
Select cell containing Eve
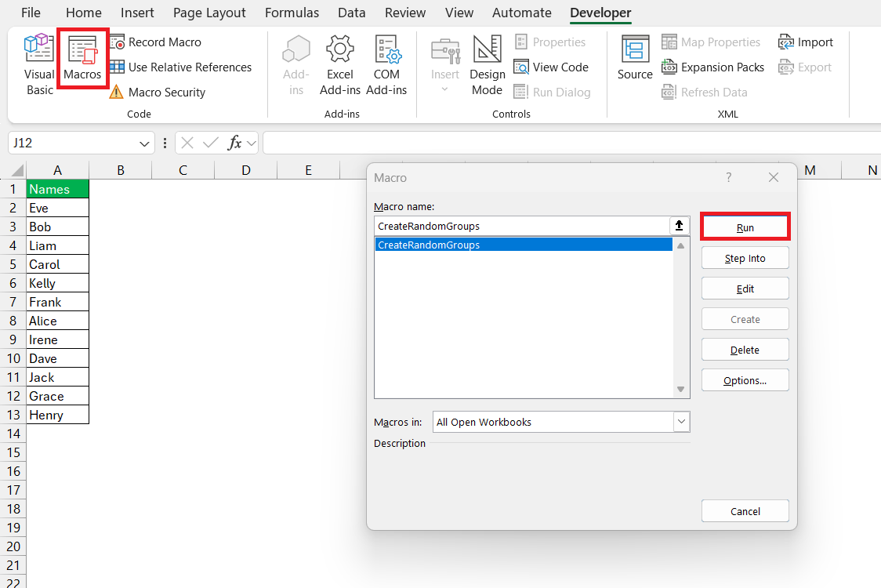pyautogui.click(x=57, y=208)
